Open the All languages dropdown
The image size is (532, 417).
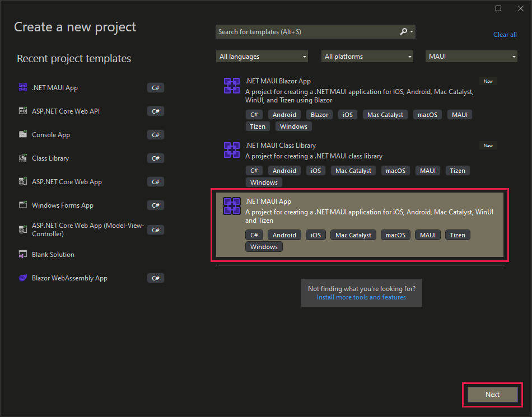(262, 57)
